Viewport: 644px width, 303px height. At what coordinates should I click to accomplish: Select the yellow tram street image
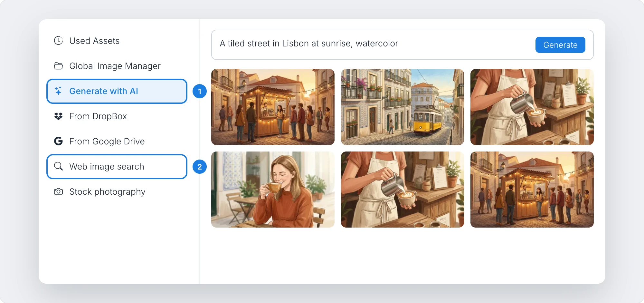point(402,107)
